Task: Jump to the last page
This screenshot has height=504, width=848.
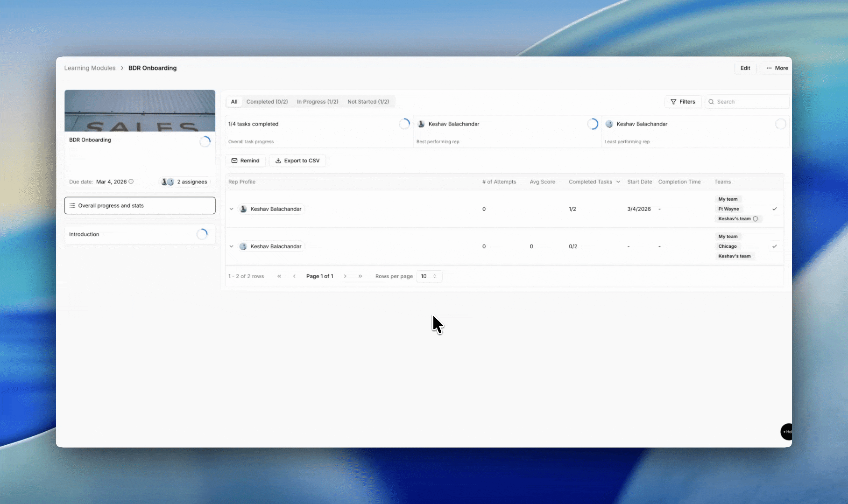Action: pos(360,276)
